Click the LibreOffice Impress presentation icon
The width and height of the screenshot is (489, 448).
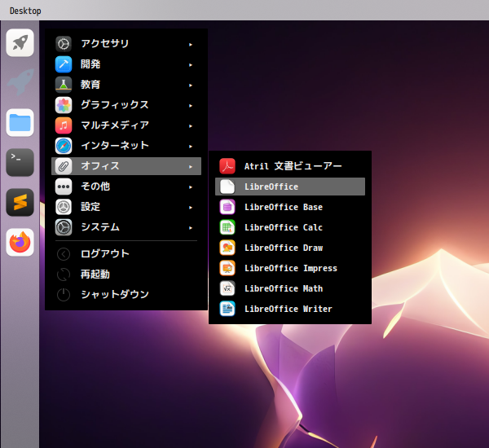pos(227,268)
